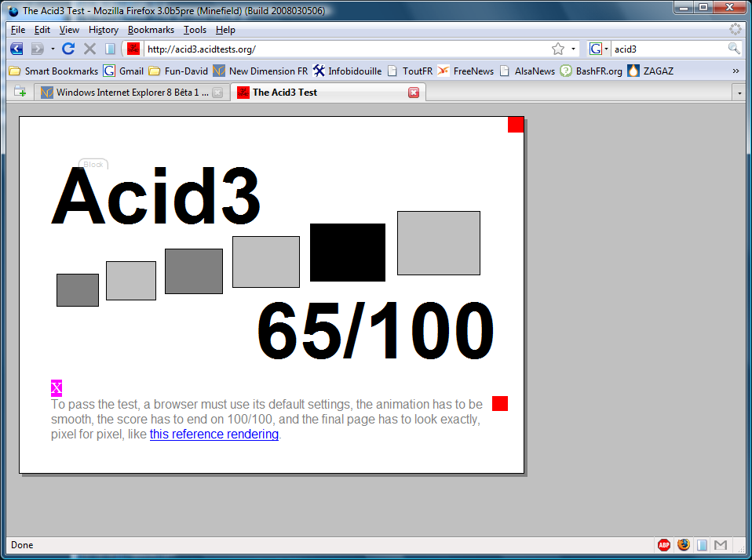Open the back/forward history dropdown arrow
This screenshot has width=752, height=560.
[53, 49]
